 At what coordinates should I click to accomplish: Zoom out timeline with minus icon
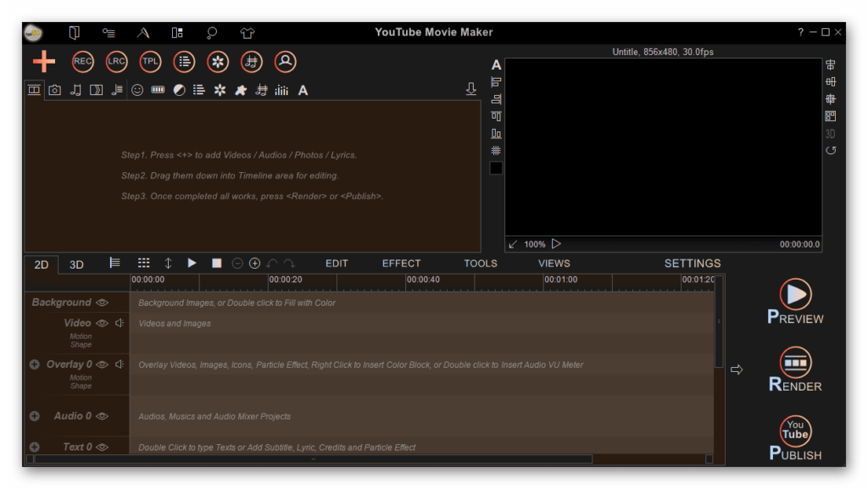(237, 264)
